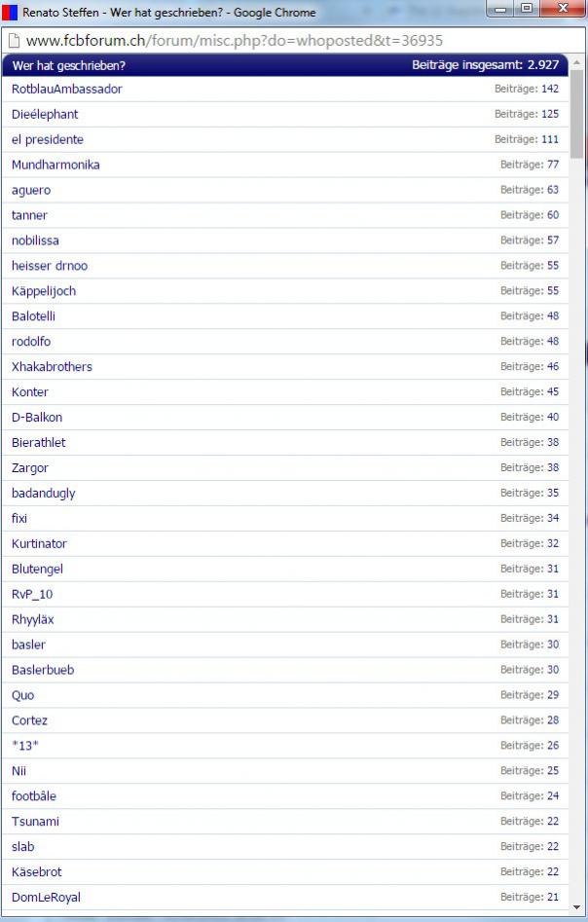Click the Bierathlet username
588x922 pixels.
coord(39,443)
